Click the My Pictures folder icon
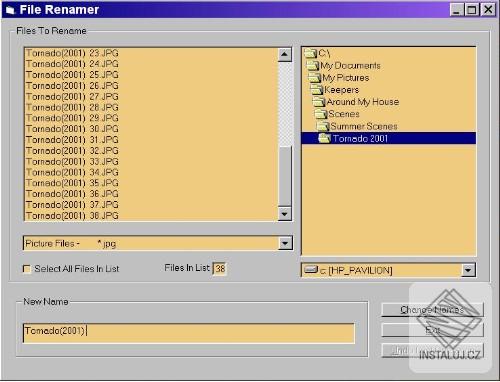500x382 pixels. 315,78
